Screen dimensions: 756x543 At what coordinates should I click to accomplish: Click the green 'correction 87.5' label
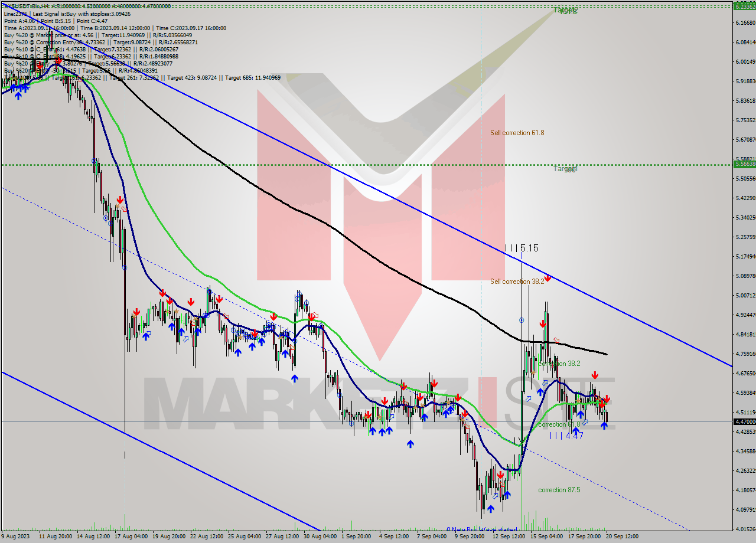[x=559, y=490]
